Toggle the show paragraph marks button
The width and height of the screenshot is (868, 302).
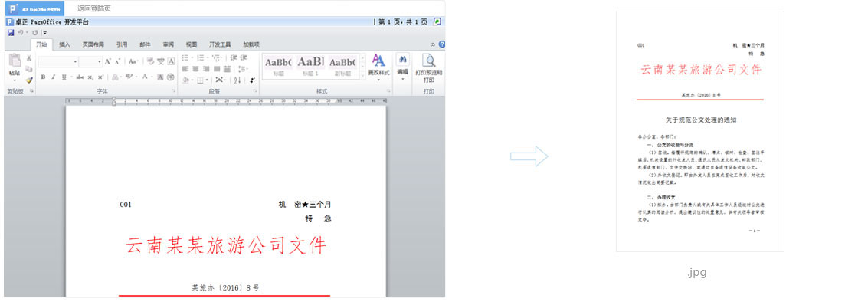252,80
